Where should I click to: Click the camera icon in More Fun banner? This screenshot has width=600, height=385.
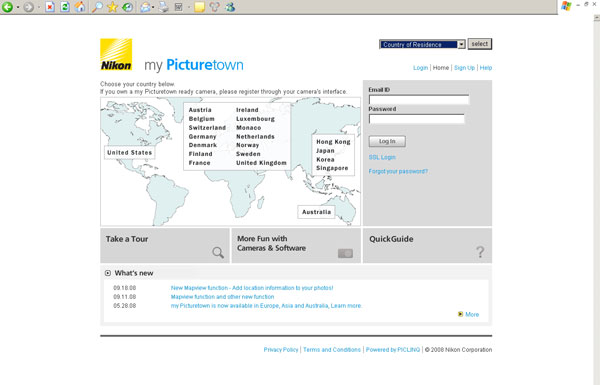345,253
